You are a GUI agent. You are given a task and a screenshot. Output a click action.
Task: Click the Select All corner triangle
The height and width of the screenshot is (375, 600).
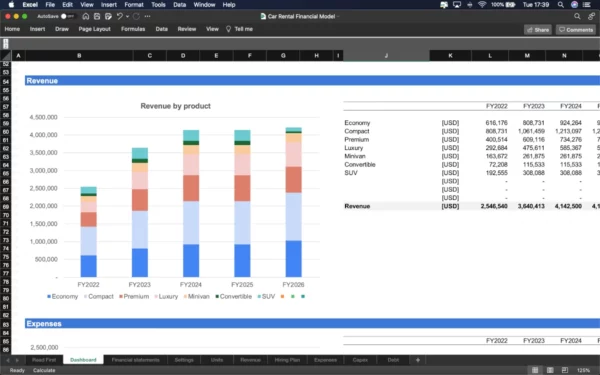click(x=6, y=56)
